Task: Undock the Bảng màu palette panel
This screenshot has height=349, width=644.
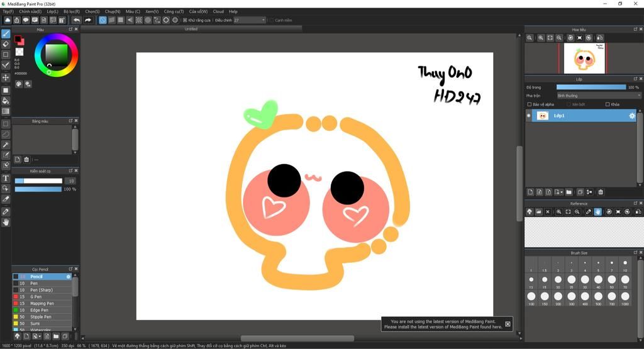Action: (70, 121)
